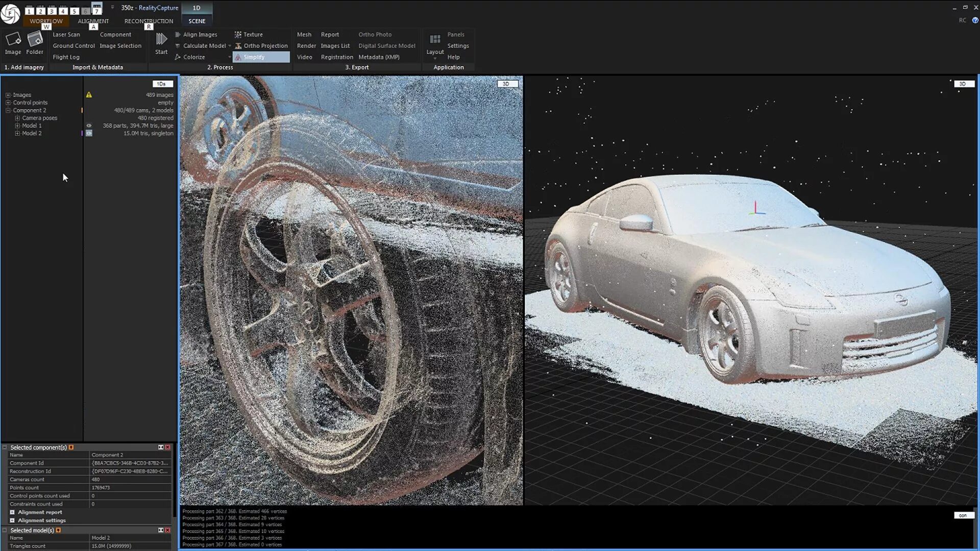Click the Mesh export button
This screenshot has width=980, height=551.
[304, 35]
